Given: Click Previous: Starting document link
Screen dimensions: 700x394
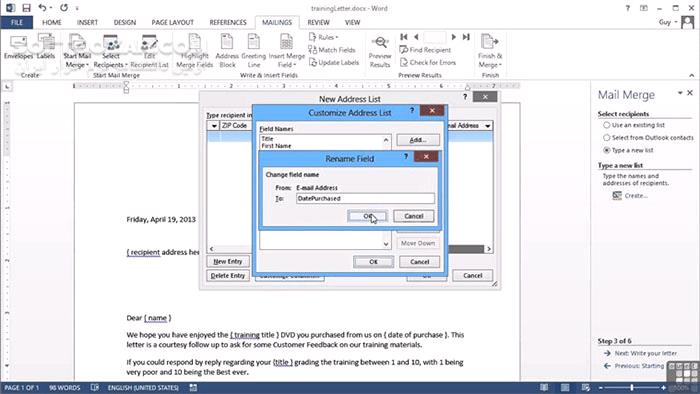Looking at the screenshot, I should pyautogui.click(x=639, y=365).
